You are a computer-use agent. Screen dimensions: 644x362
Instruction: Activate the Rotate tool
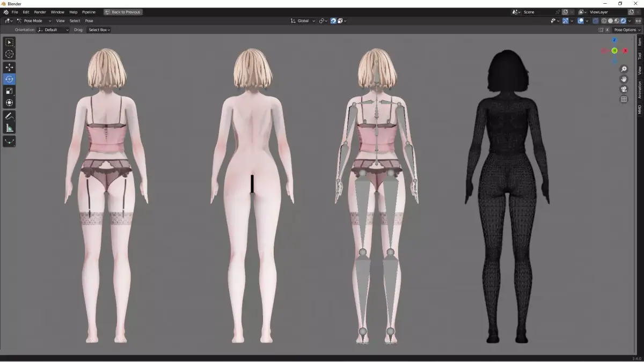click(x=9, y=79)
